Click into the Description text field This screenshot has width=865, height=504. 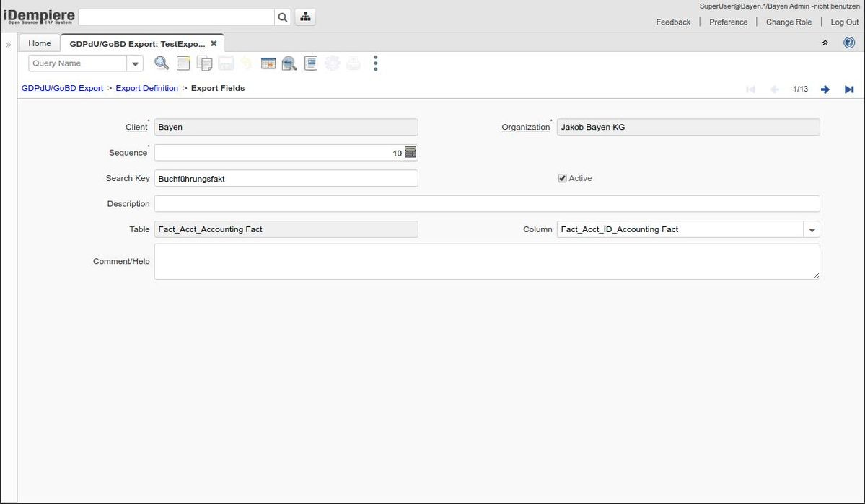[x=487, y=203]
